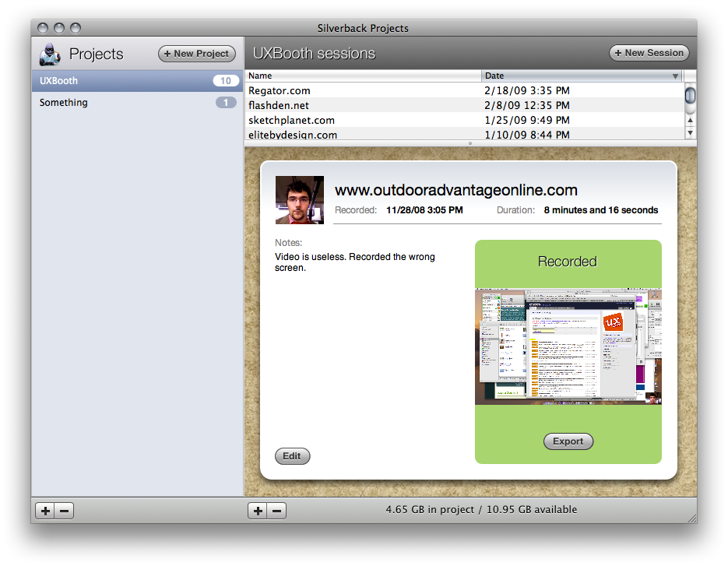Screen dimensions: 728x566
Task: Click the Silverback gorilla logo icon
Action: pyautogui.click(x=50, y=54)
